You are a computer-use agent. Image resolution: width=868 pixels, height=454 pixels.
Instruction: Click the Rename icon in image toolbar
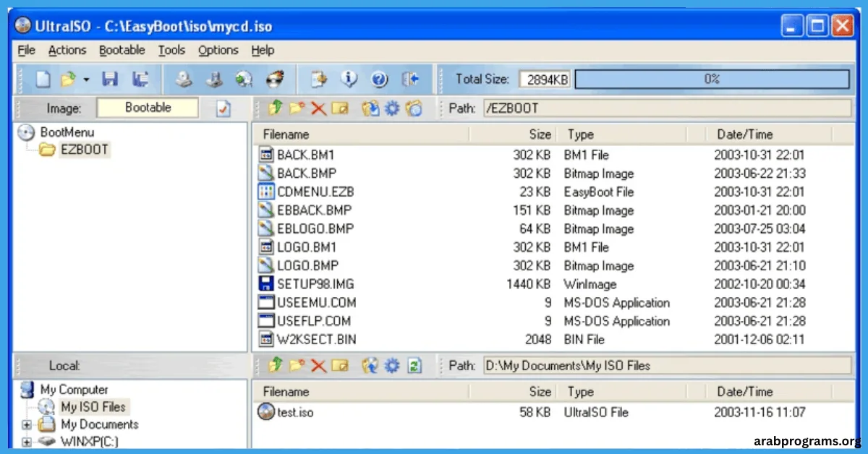340,108
